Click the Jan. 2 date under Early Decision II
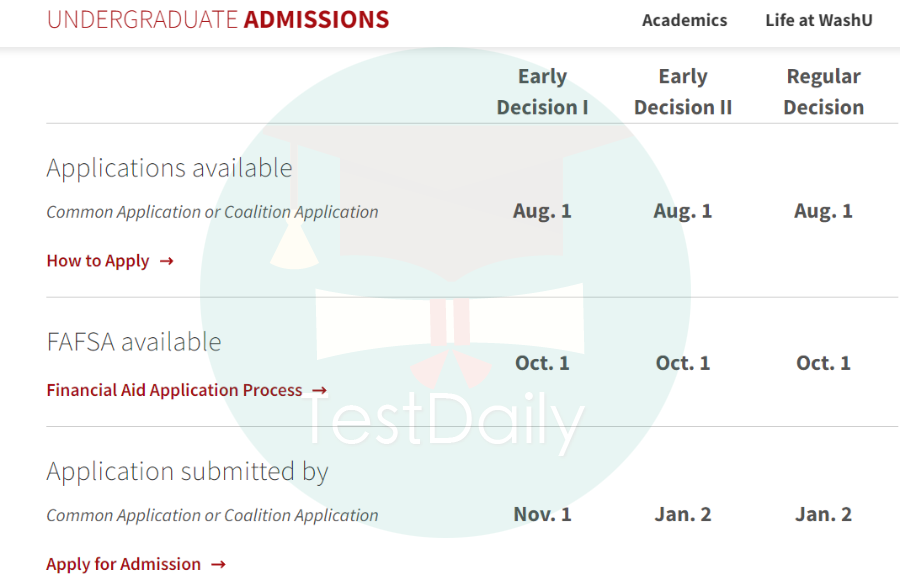Image resolution: width=900 pixels, height=585 pixels. [x=683, y=514]
